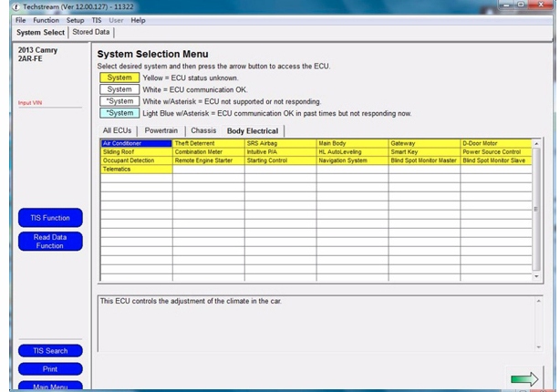This screenshot has height=392, width=560.
Task: Select the SRS Airbag system
Action: point(280,143)
